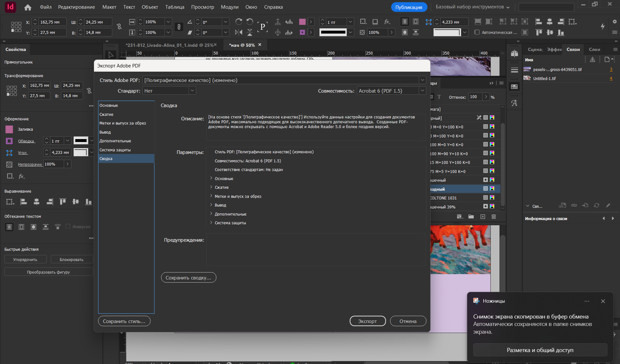The width and height of the screenshot is (620, 364).
Task: Close the Ножницы notification
Action: (x=603, y=301)
